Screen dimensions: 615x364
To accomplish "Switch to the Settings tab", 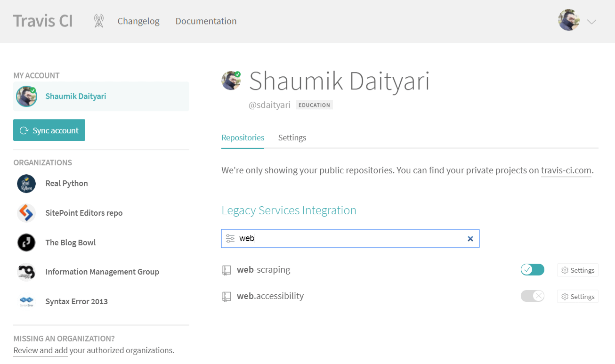I will point(292,138).
